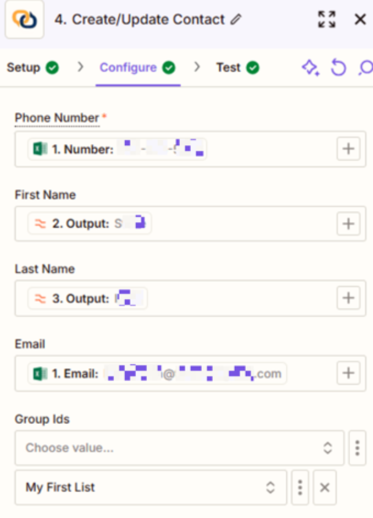Click the plus icon in Email field
The width and height of the screenshot is (373, 518).
pos(348,373)
